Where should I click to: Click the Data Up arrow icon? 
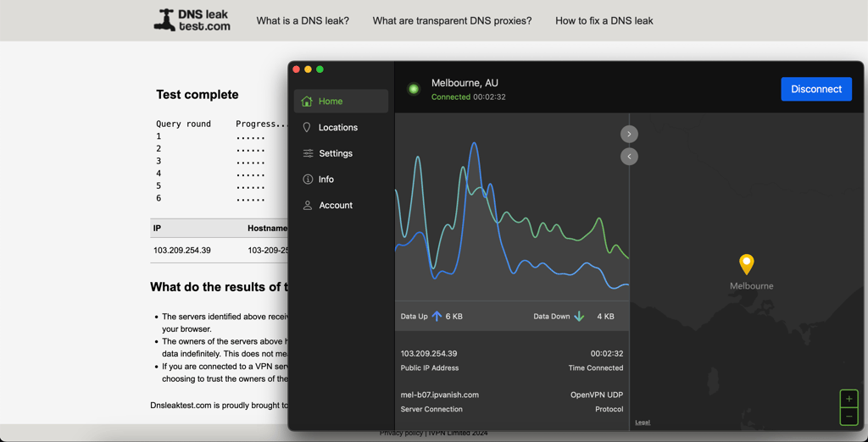click(437, 317)
